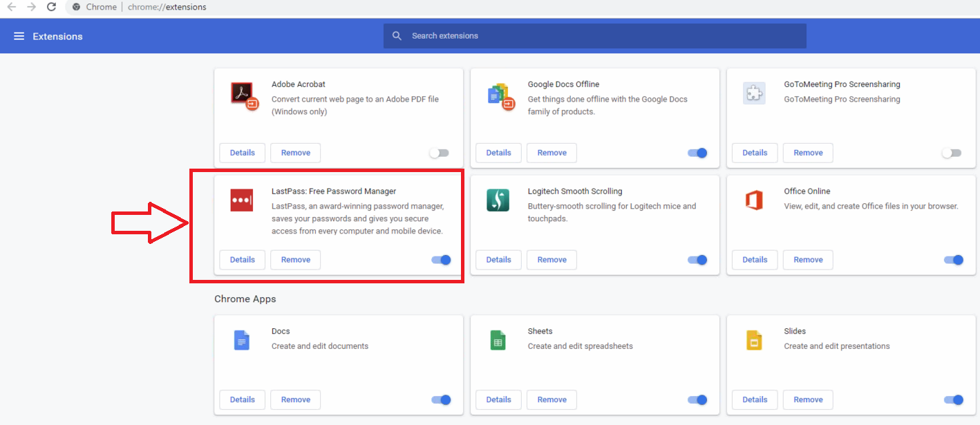Click 'Create and edit spreadsheets' text

point(581,346)
